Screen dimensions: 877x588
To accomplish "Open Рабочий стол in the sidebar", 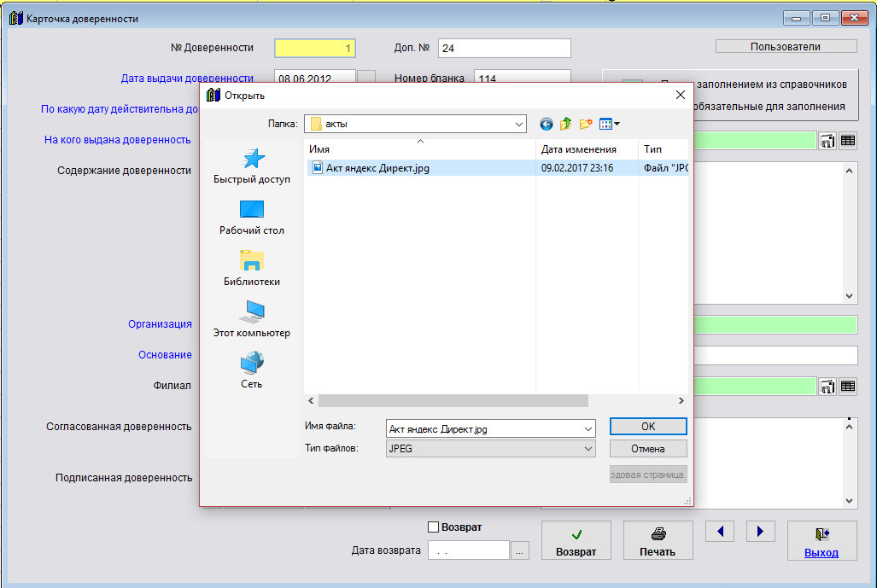I will [x=252, y=218].
